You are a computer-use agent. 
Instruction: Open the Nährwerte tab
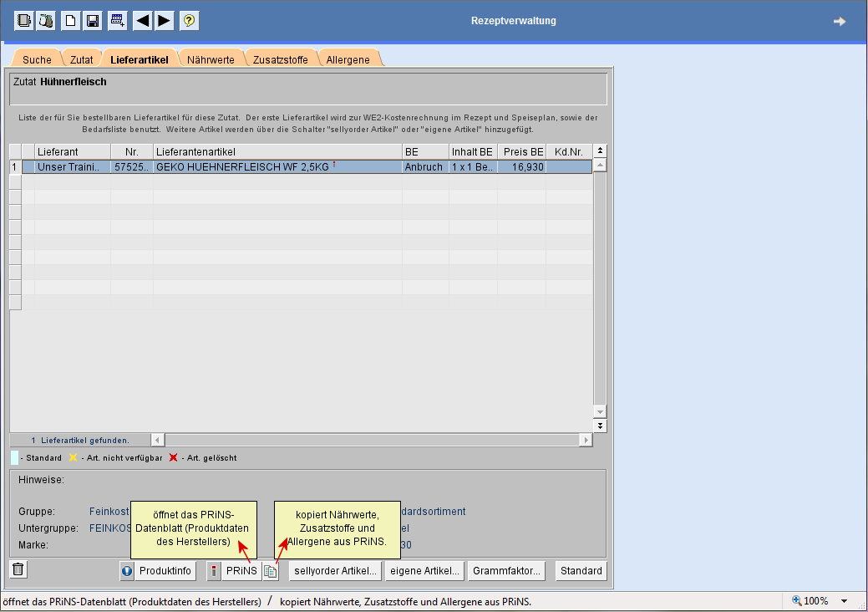(x=211, y=60)
